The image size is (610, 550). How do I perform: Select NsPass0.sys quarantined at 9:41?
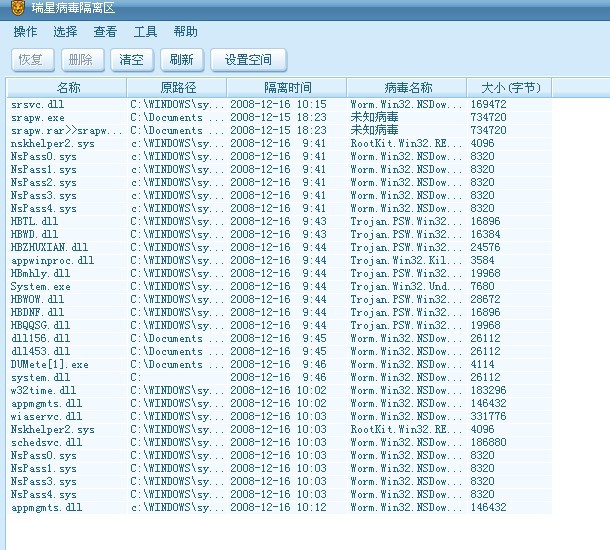(279, 156)
